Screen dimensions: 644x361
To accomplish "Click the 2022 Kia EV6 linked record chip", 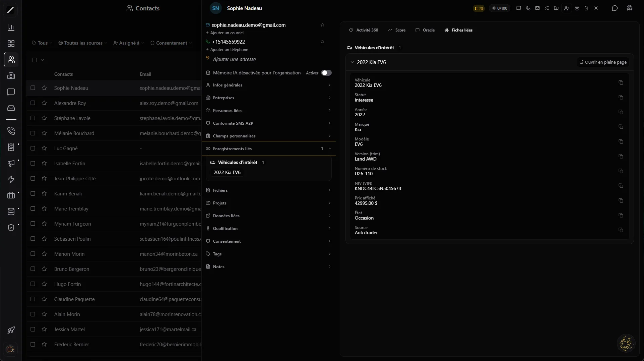I will pyautogui.click(x=227, y=172).
